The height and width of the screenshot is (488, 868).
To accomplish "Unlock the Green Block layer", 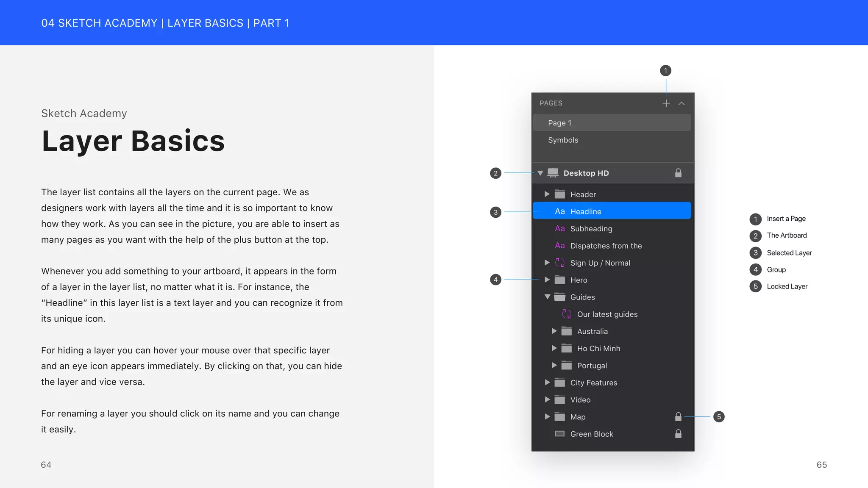I will tap(678, 434).
